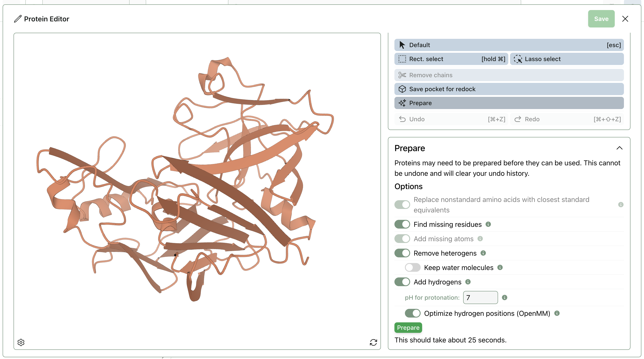Turn off Add hydrogens
644x359 pixels.
pyautogui.click(x=402, y=282)
